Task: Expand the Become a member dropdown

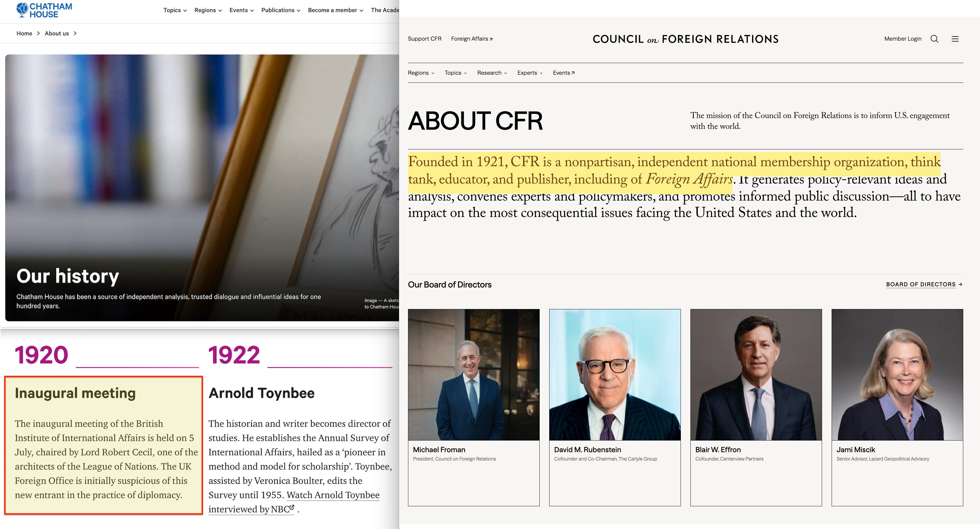Action: 336,10
